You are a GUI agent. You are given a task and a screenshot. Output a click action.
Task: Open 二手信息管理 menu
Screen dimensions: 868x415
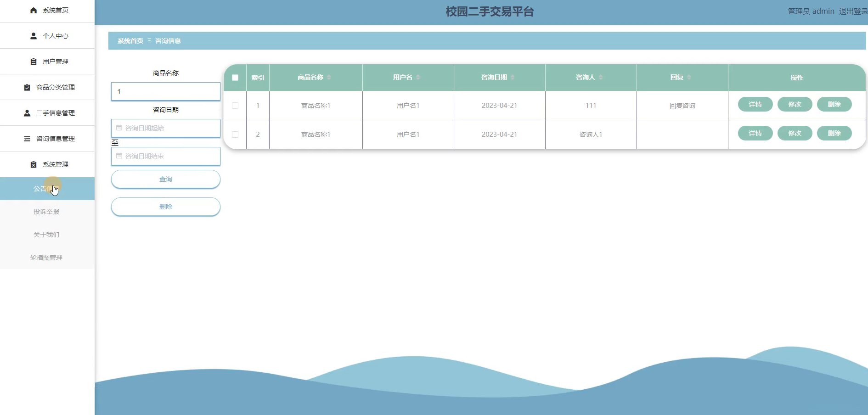pyautogui.click(x=47, y=113)
